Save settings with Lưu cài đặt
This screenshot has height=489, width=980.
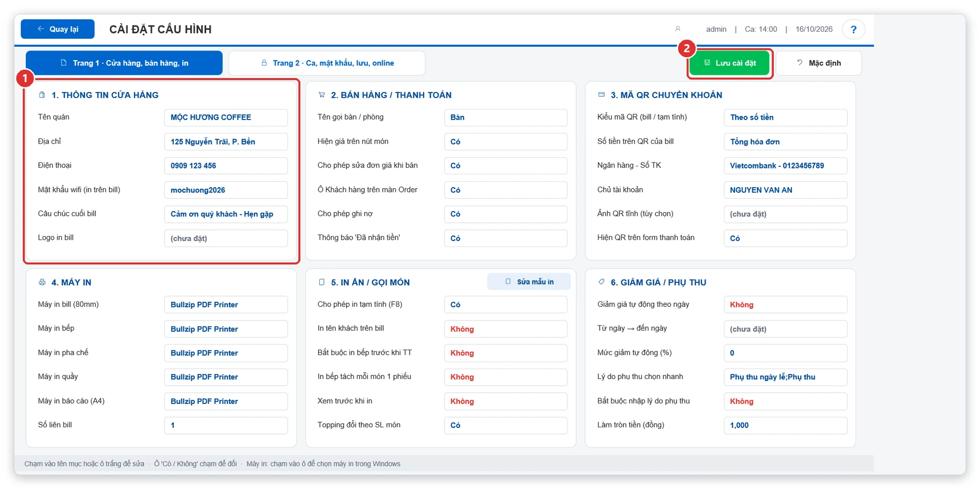coord(730,63)
